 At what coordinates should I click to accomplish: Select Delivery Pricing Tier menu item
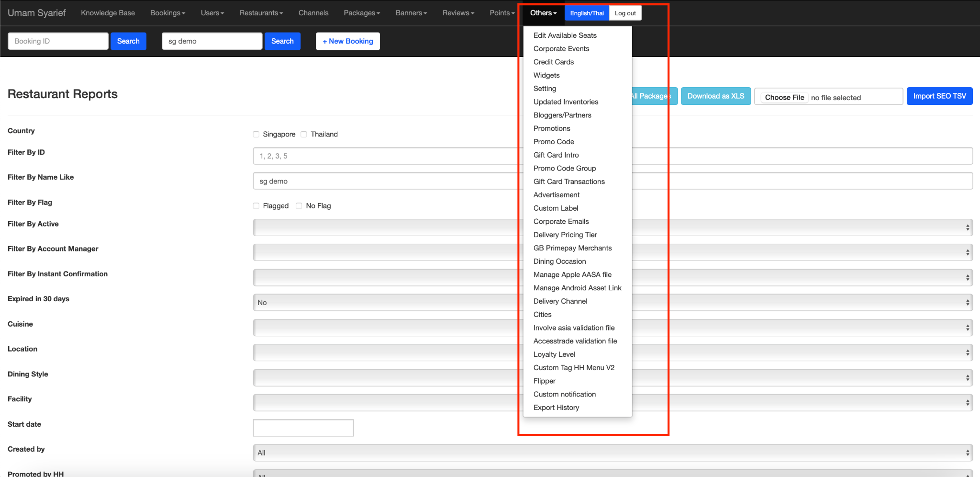point(565,235)
